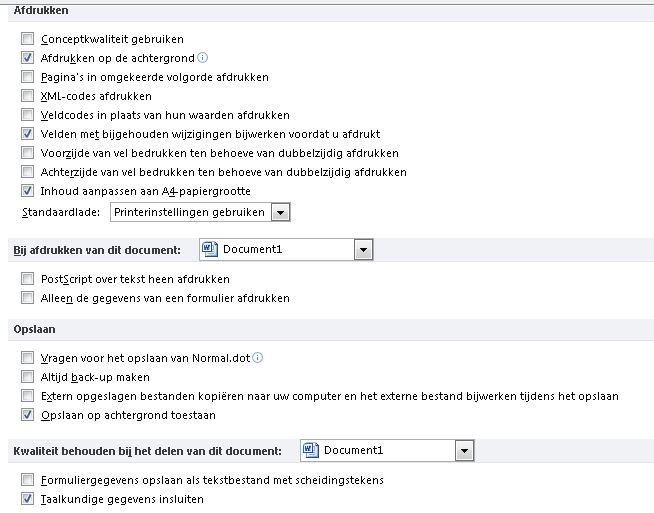Check Veldcodes in plaats van hun waarden
Image resolution: width=654 pixels, height=513 pixels.
[x=28, y=115]
